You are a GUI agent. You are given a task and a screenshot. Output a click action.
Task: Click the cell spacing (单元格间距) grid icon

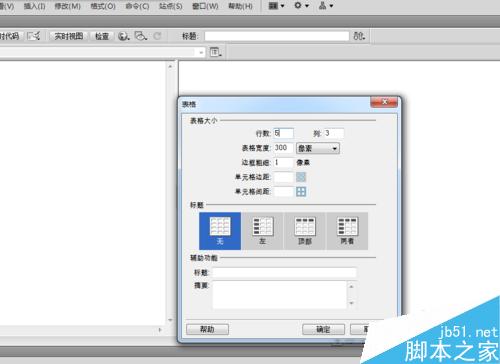pyautogui.click(x=301, y=191)
